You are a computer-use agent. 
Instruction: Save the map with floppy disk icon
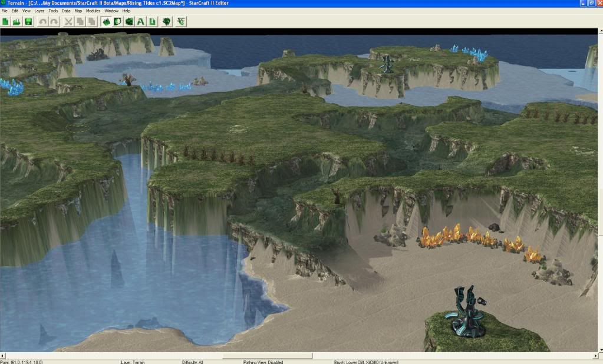pos(28,22)
